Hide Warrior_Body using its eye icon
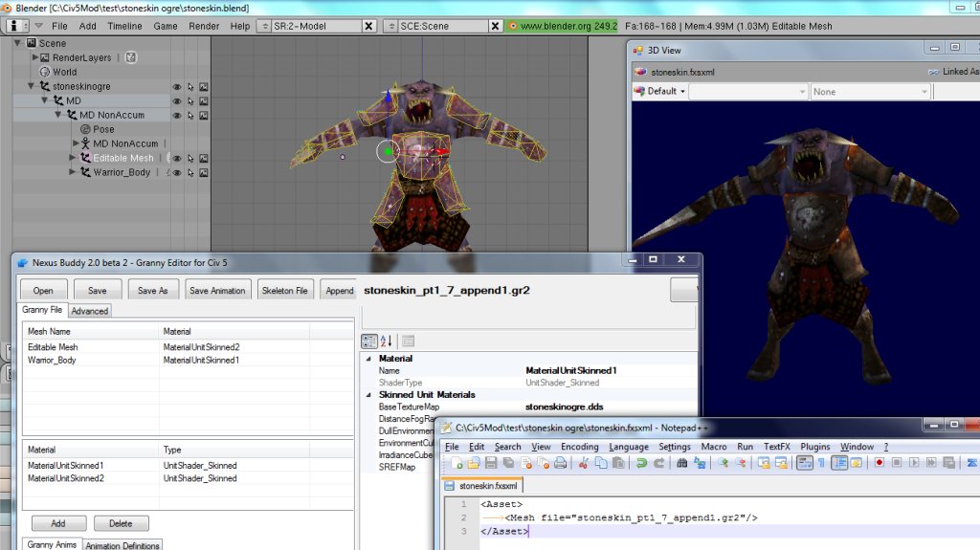The image size is (980, 550). click(177, 173)
